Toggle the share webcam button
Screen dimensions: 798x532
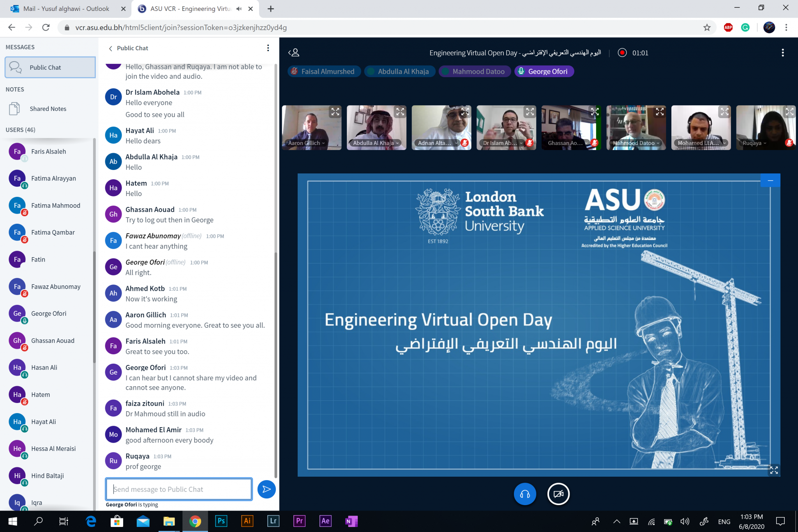pyautogui.click(x=558, y=494)
